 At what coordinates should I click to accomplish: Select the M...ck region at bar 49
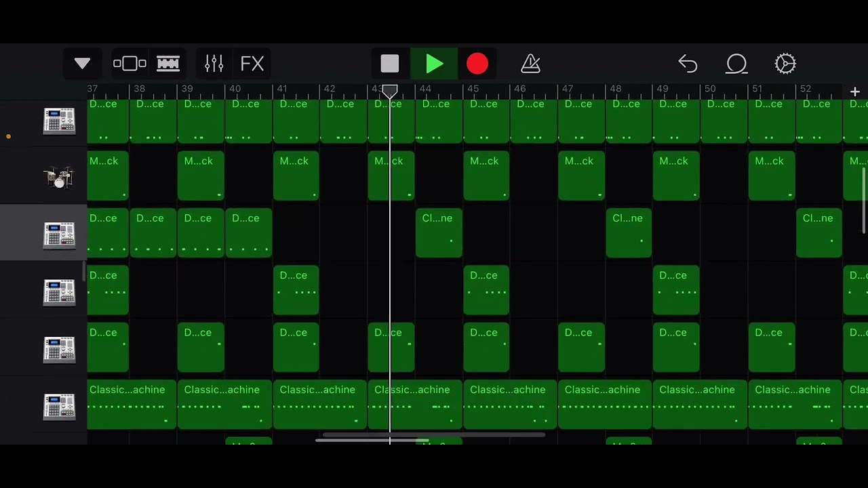(x=676, y=178)
